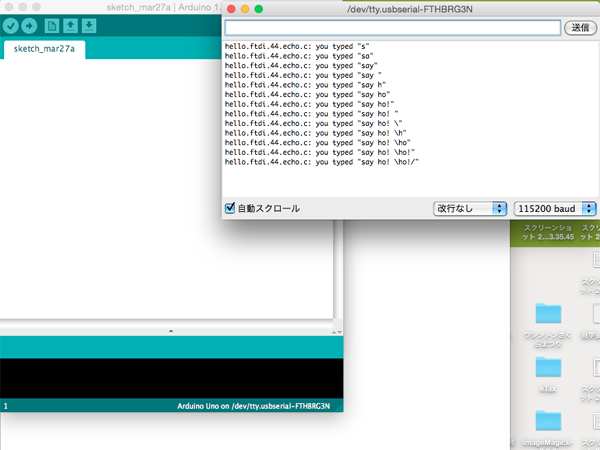Open a sketch using the Open arrow icon
This screenshot has width=600, height=450.
point(70,26)
